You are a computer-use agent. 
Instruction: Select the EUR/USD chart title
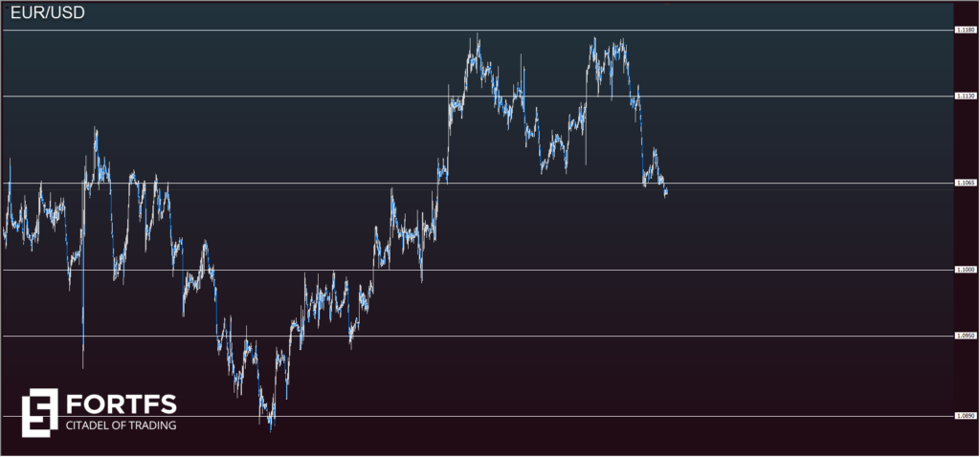(x=44, y=14)
